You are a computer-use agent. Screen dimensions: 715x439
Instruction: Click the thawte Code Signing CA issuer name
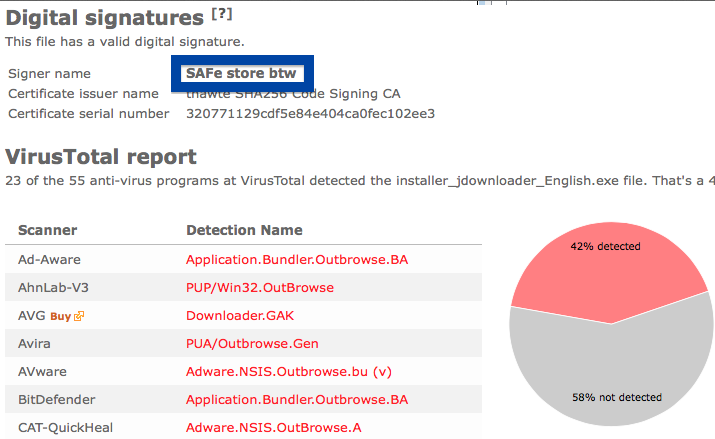pyautogui.click(x=293, y=94)
